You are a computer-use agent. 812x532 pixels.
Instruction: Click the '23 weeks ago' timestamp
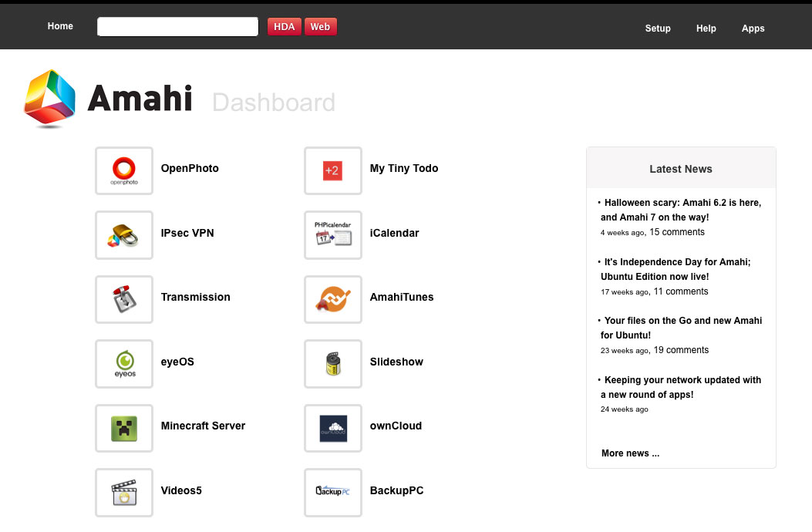pos(625,351)
